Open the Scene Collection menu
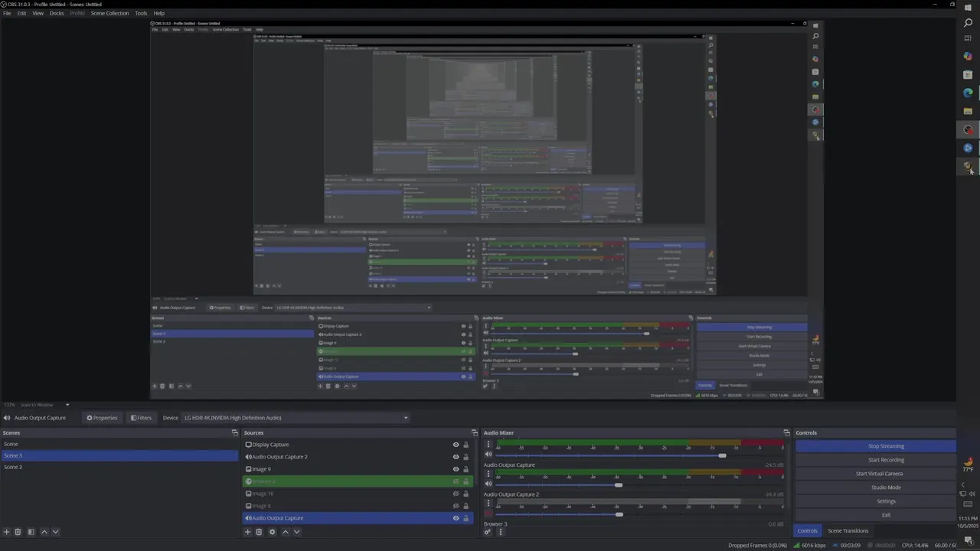The width and height of the screenshot is (980, 551). point(109,13)
